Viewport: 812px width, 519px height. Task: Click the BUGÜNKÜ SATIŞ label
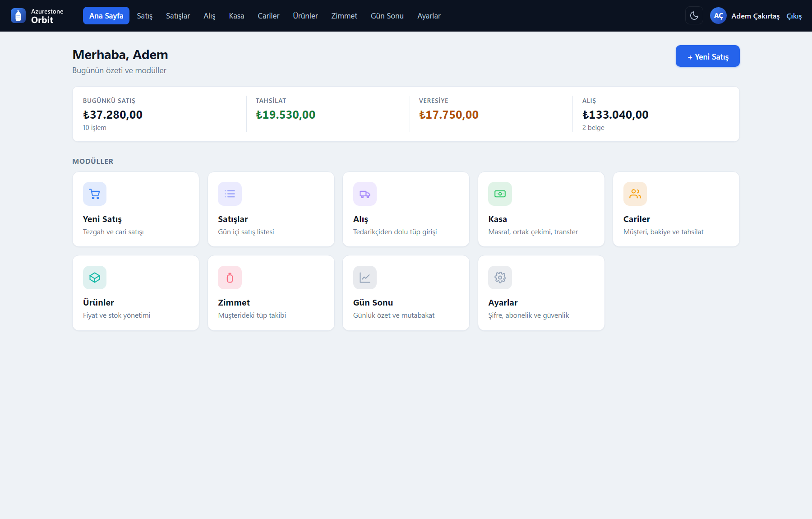109,101
